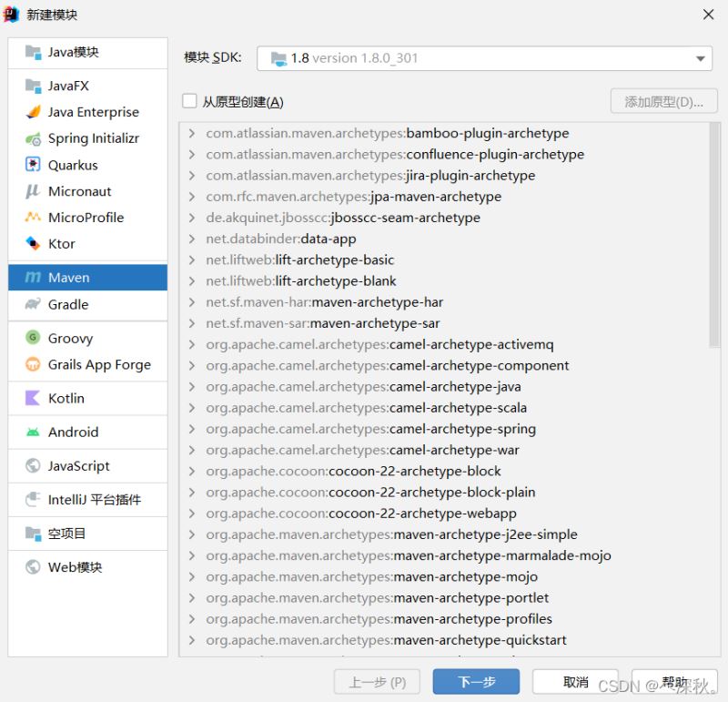Enable the 从原型创建 checkbox
The height and width of the screenshot is (702, 728).
click(x=190, y=102)
